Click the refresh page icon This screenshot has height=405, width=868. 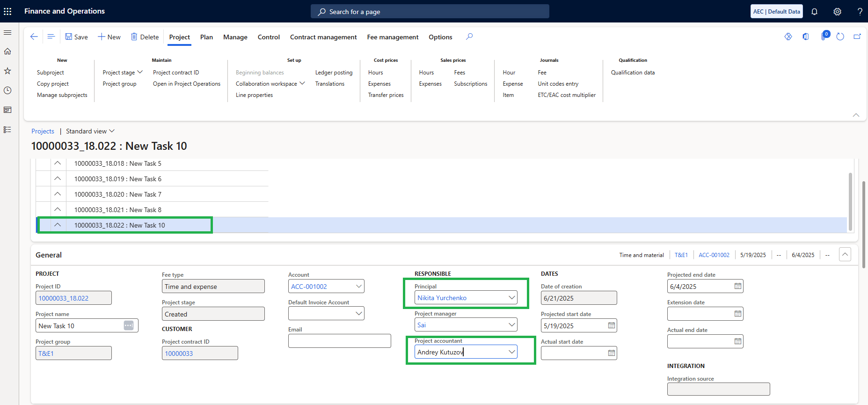[840, 37]
